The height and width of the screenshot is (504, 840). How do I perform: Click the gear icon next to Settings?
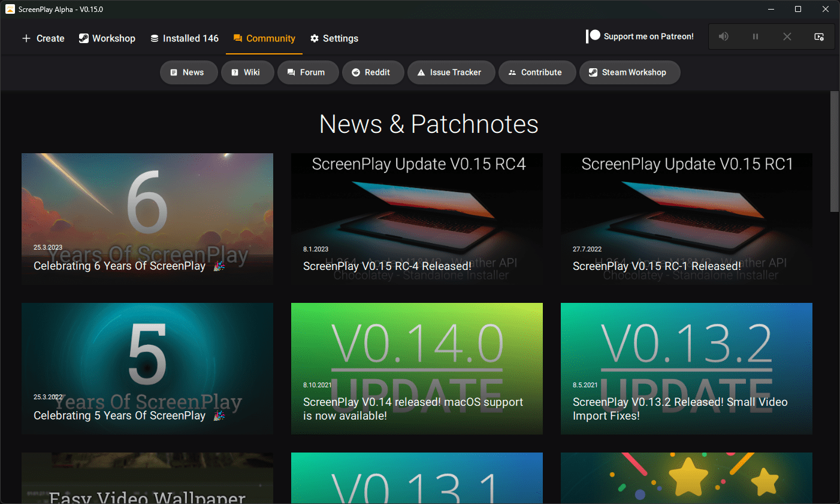pos(315,38)
